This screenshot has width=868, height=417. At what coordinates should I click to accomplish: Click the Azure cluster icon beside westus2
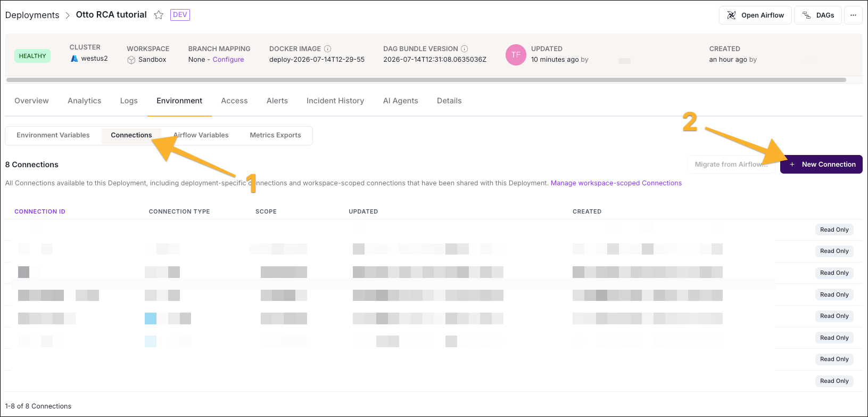[x=75, y=59]
